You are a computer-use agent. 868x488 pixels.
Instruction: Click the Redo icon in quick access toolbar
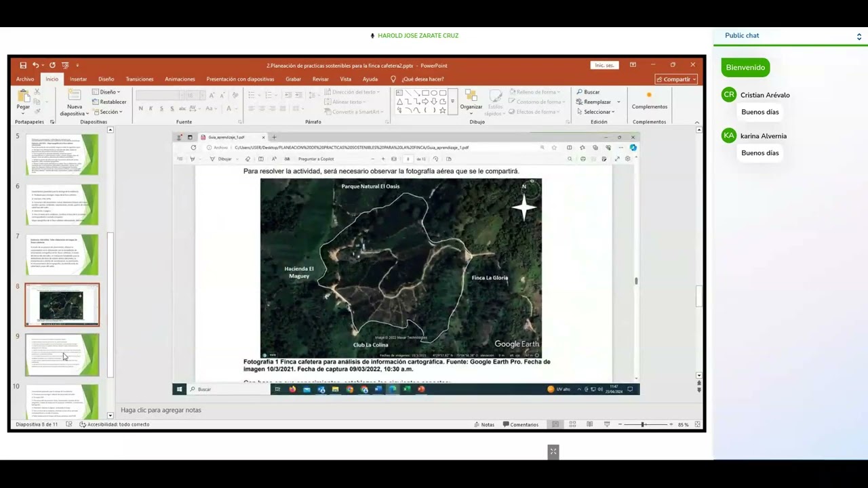point(52,65)
